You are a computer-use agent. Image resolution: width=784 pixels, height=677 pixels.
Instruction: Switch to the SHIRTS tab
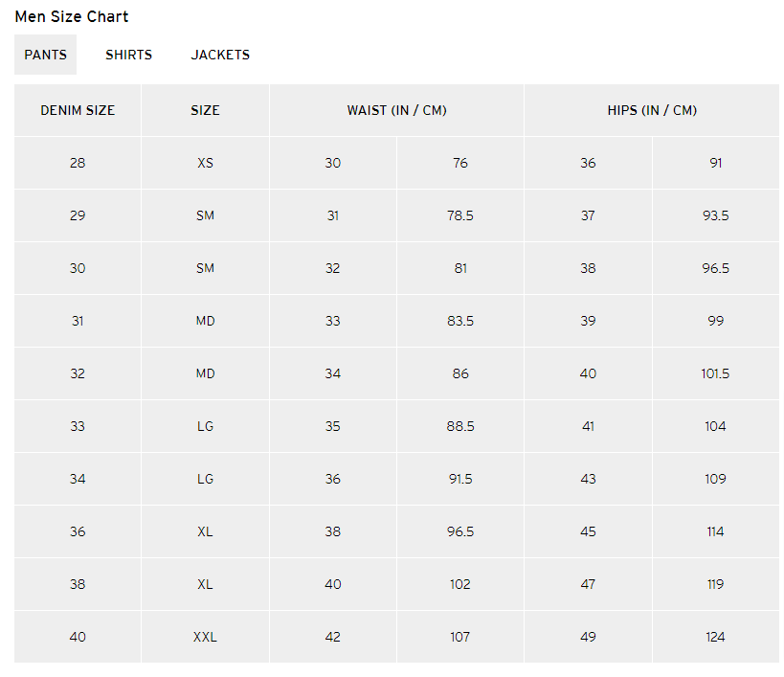click(128, 55)
